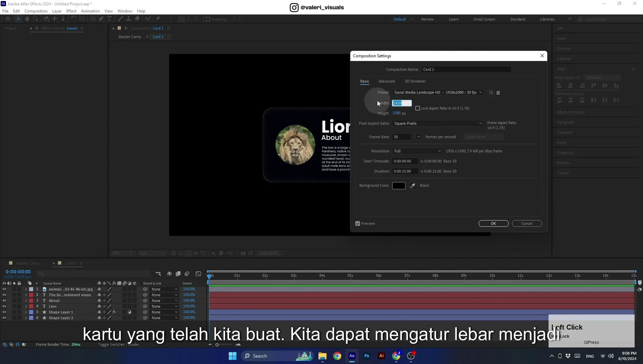Switch to the Review workspace
643x364 pixels.
(x=427, y=19)
